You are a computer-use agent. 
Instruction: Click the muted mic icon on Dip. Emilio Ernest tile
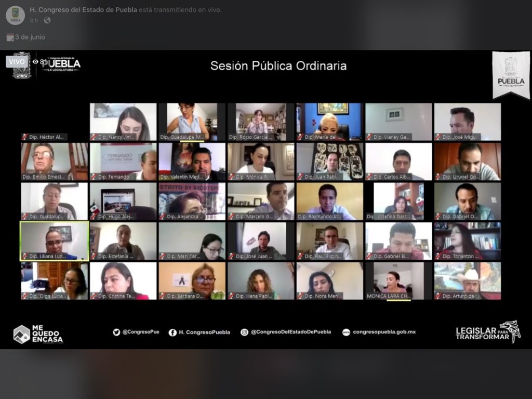click(24, 177)
